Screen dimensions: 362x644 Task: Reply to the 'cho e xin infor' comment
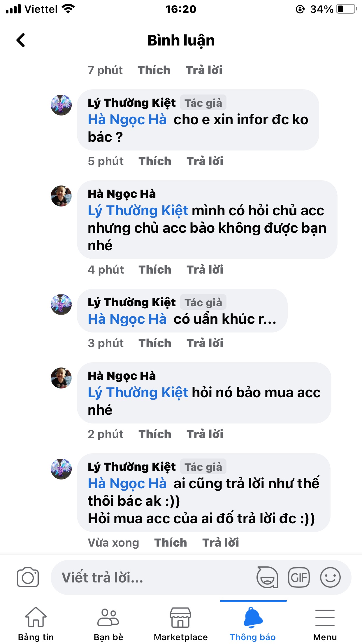(205, 161)
